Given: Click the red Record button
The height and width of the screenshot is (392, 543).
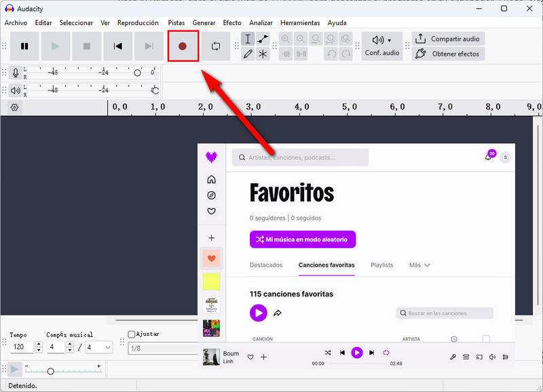Looking at the screenshot, I should [x=183, y=46].
